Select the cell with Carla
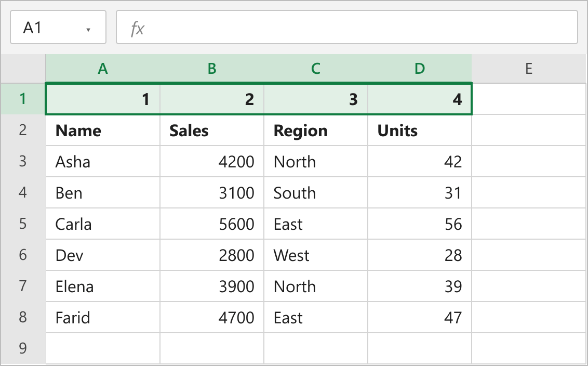 tap(103, 224)
